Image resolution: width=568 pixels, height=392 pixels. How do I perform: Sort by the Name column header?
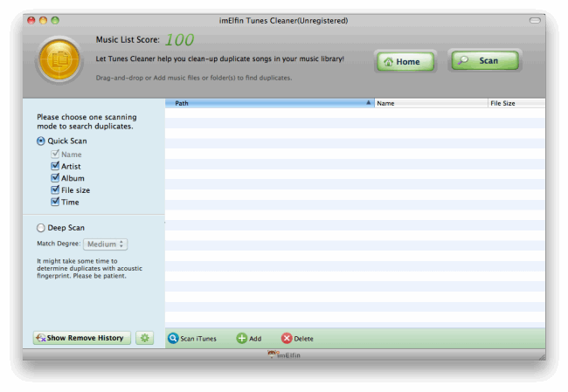431,103
